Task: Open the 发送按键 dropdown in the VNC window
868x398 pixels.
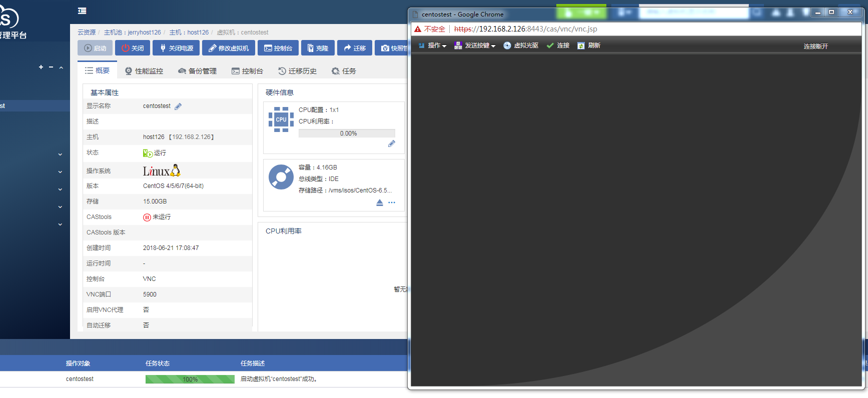Action: pos(475,45)
